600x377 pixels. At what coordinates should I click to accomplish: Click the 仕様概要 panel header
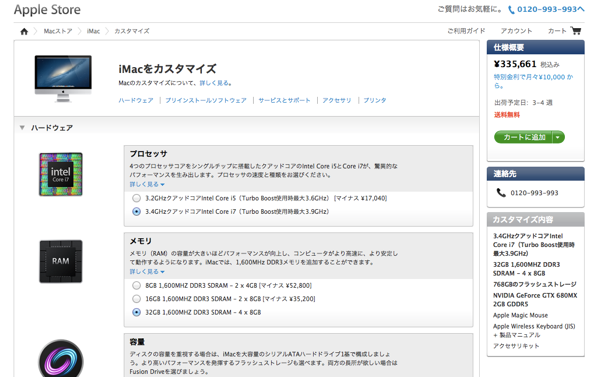point(535,47)
